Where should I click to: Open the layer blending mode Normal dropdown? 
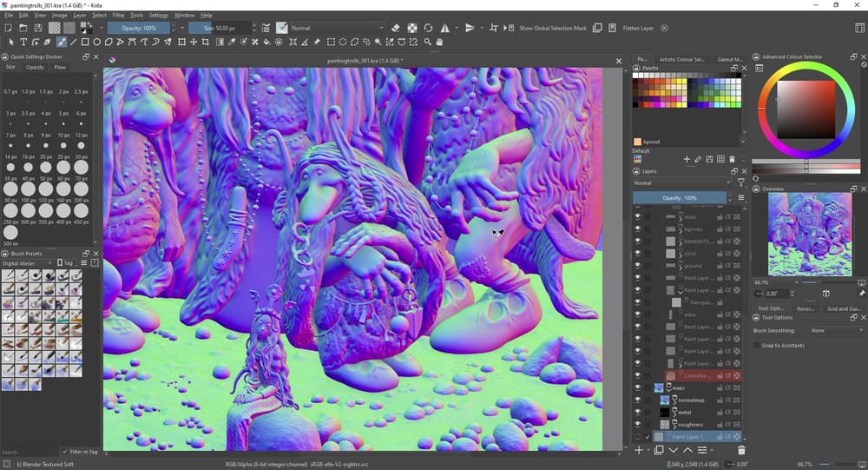681,183
